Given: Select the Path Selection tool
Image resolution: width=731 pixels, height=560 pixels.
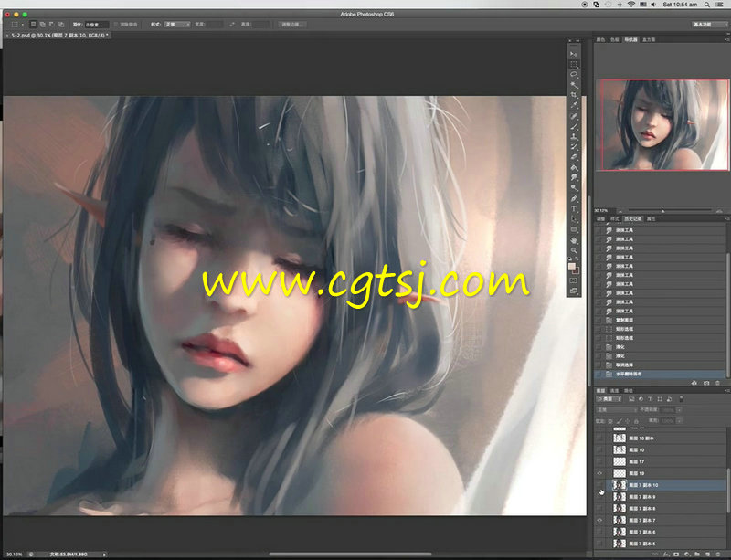Looking at the screenshot, I should pyautogui.click(x=574, y=219).
